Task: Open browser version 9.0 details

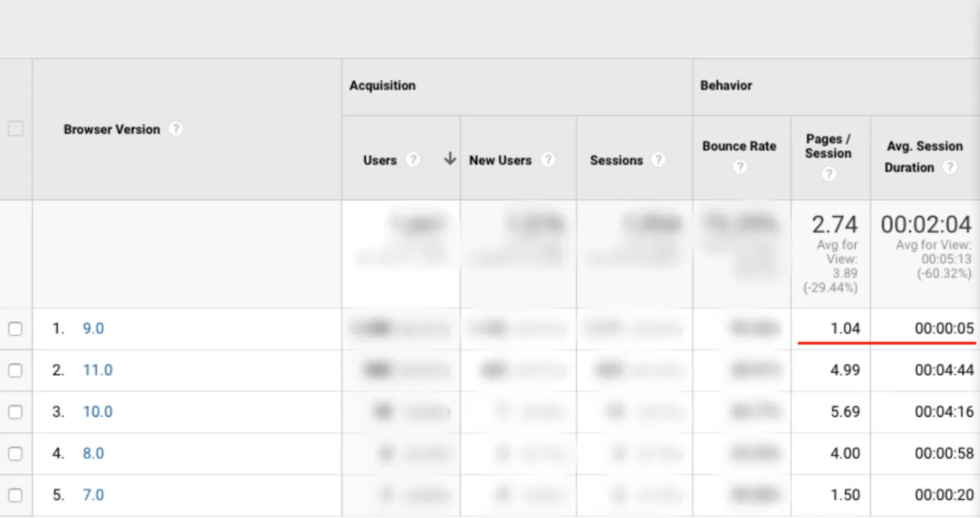Action: click(x=93, y=328)
